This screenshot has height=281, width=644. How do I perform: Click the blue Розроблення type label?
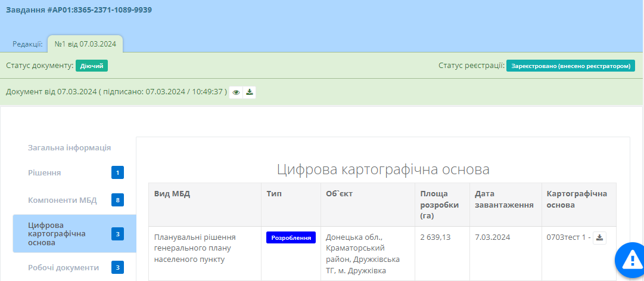pos(291,237)
